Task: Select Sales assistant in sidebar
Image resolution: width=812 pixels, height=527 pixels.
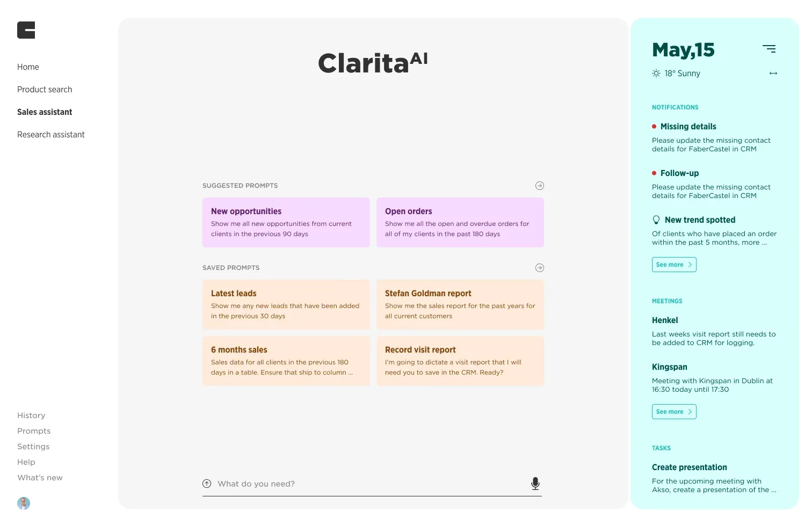Action: pos(45,112)
